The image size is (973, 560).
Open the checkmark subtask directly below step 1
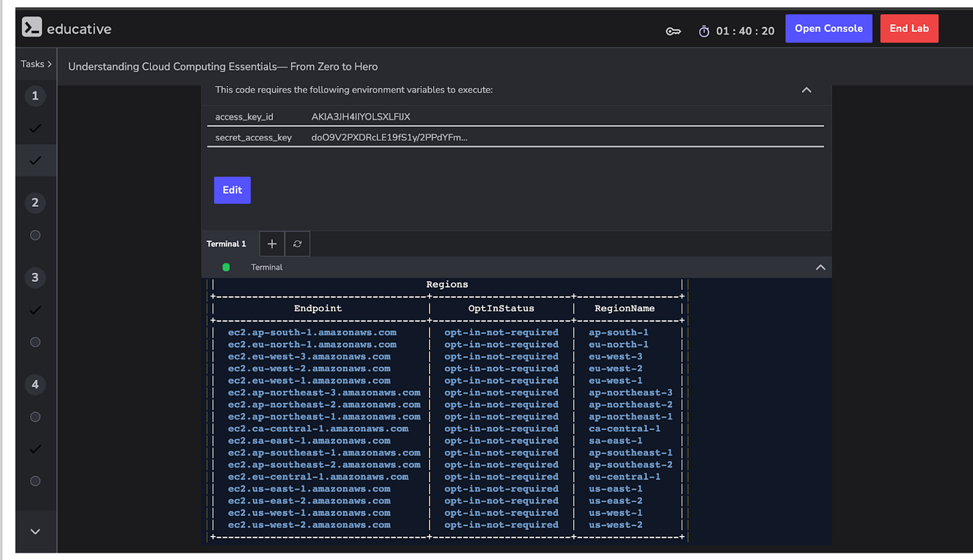coord(35,128)
